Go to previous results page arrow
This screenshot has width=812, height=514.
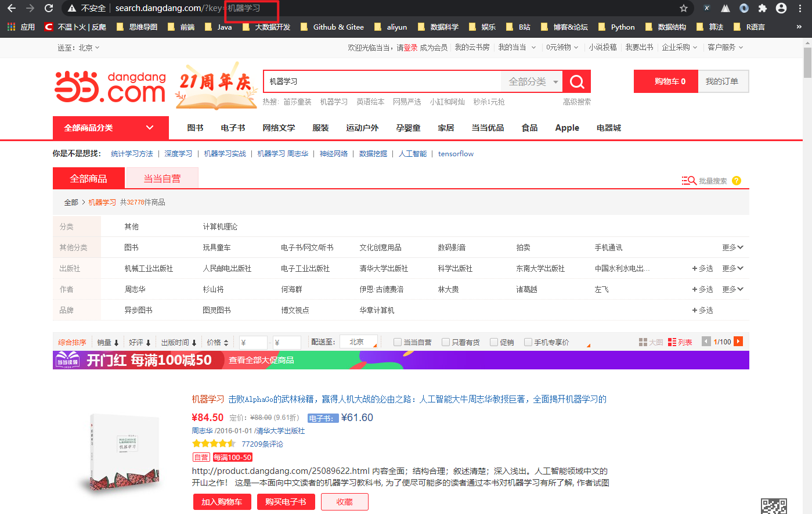pyautogui.click(x=706, y=342)
